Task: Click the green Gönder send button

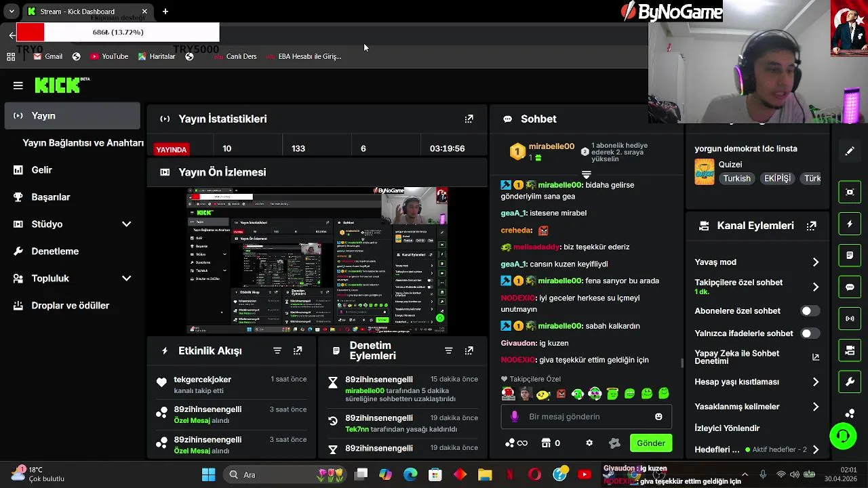Action: pos(651,443)
